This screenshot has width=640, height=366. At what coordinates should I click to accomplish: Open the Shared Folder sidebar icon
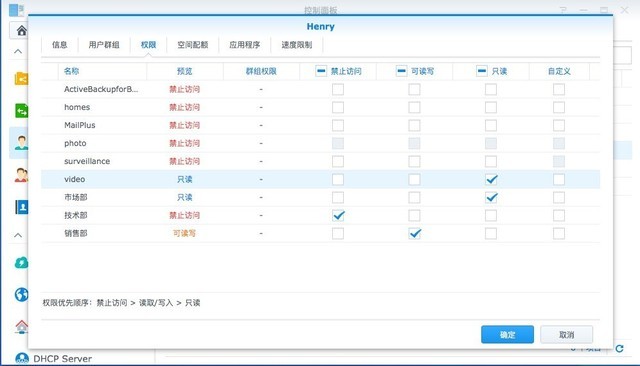pos(21,78)
